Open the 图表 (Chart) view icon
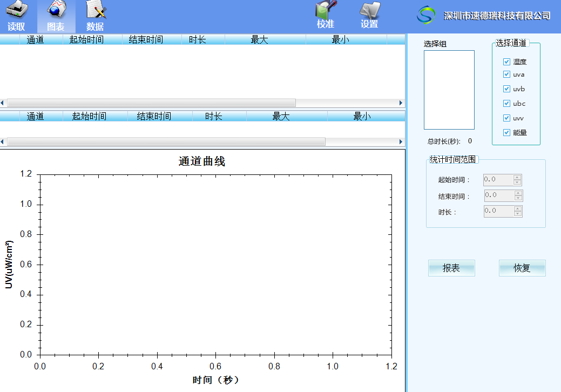 (56, 11)
